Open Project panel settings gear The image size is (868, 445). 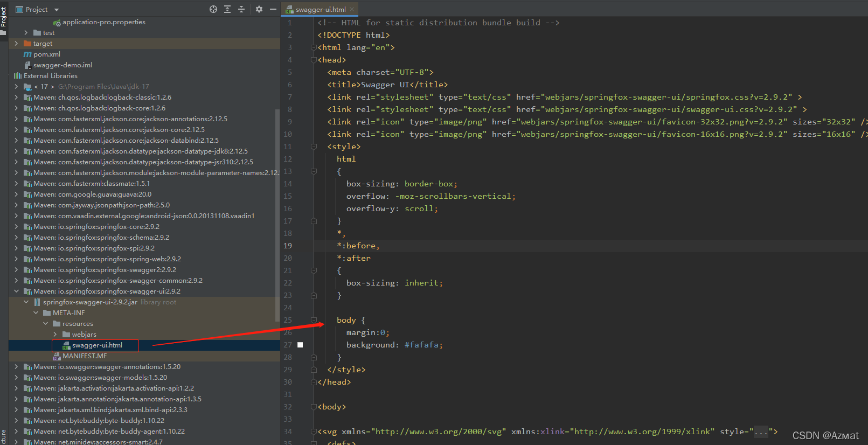[x=259, y=9]
